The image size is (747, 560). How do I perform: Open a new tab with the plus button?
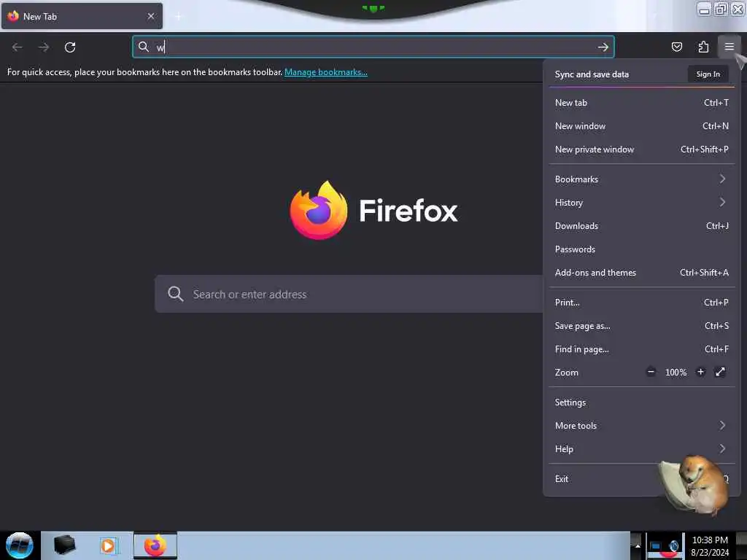[178, 17]
